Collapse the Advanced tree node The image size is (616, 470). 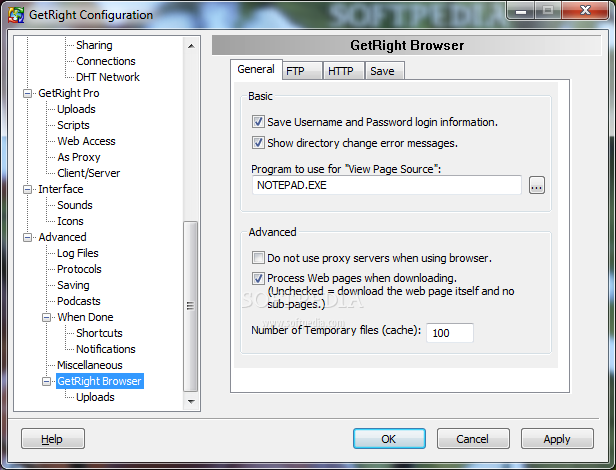[27, 237]
